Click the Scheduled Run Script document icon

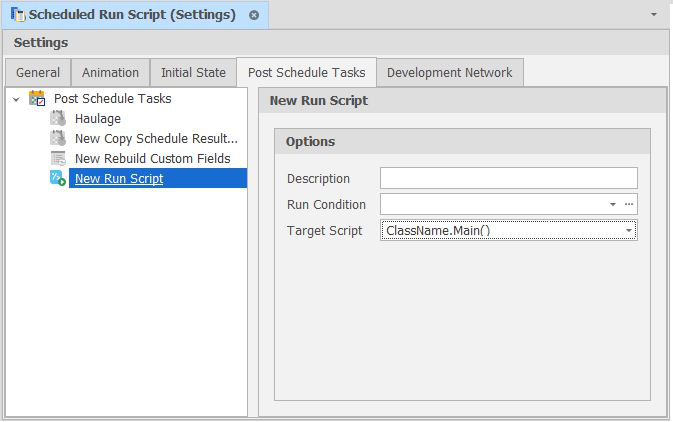(18, 15)
